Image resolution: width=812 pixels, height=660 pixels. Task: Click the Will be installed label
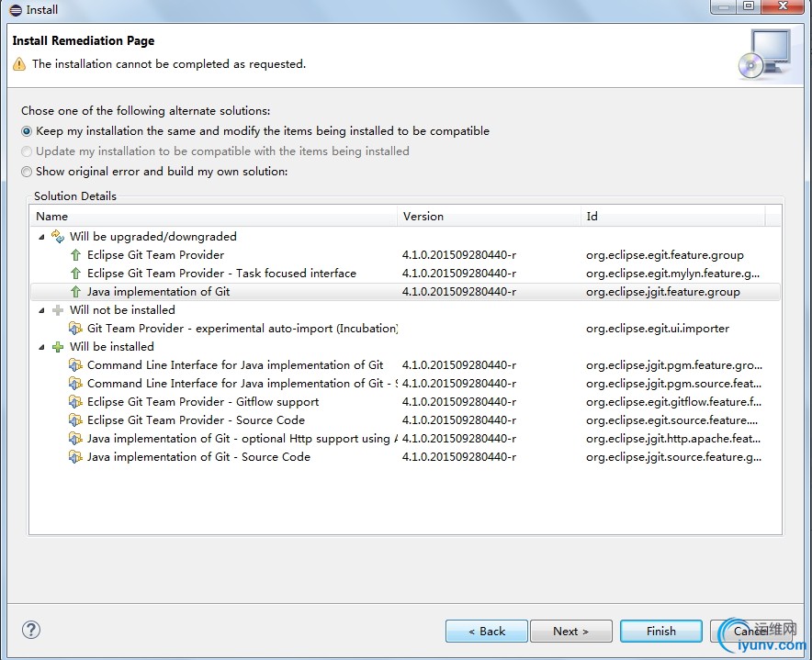click(112, 347)
